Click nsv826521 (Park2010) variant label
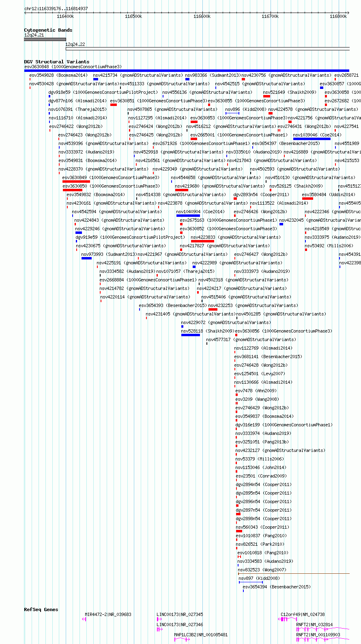 260,544
